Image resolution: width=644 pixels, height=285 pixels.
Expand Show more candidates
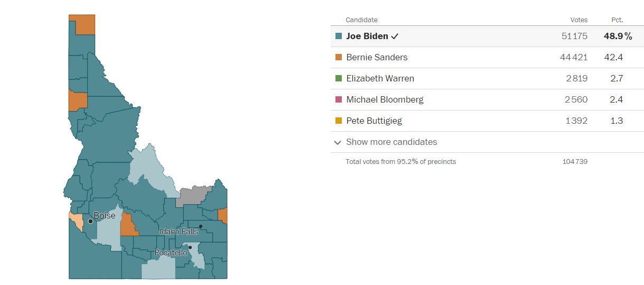(391, 142)
